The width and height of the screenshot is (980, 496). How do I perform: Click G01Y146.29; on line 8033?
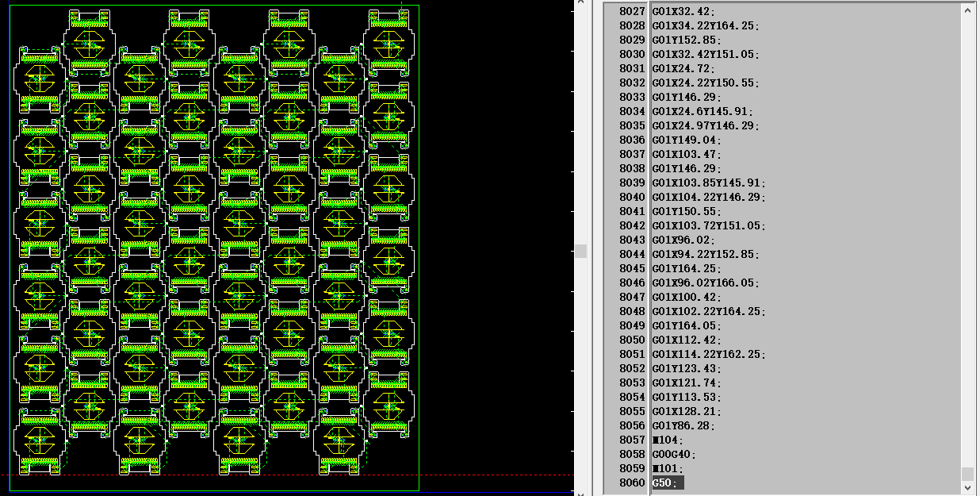click(x=686, y=98)
